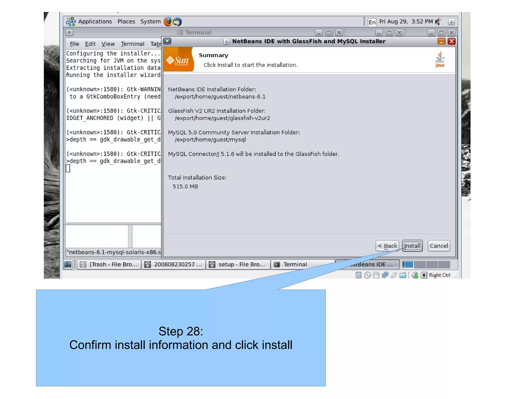Click the VirtualBox mouse integration icon

click(x=415, y=275)
